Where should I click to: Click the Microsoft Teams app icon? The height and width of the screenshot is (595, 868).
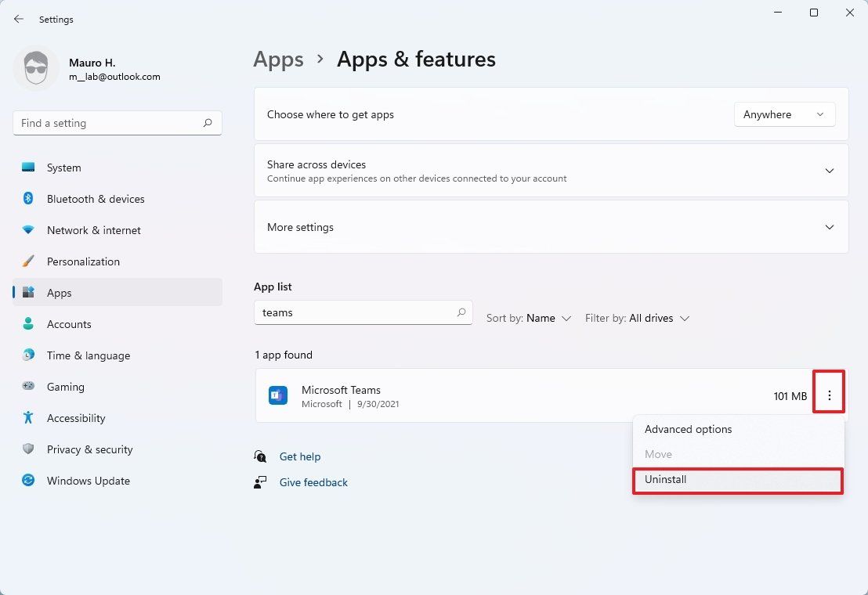(x=277, y=395)
